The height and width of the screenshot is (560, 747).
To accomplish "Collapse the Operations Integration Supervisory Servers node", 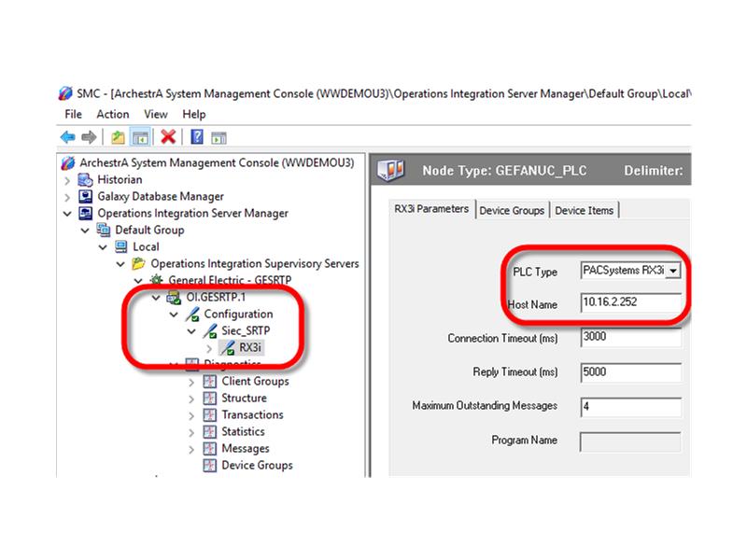I will tap(120, 264).
